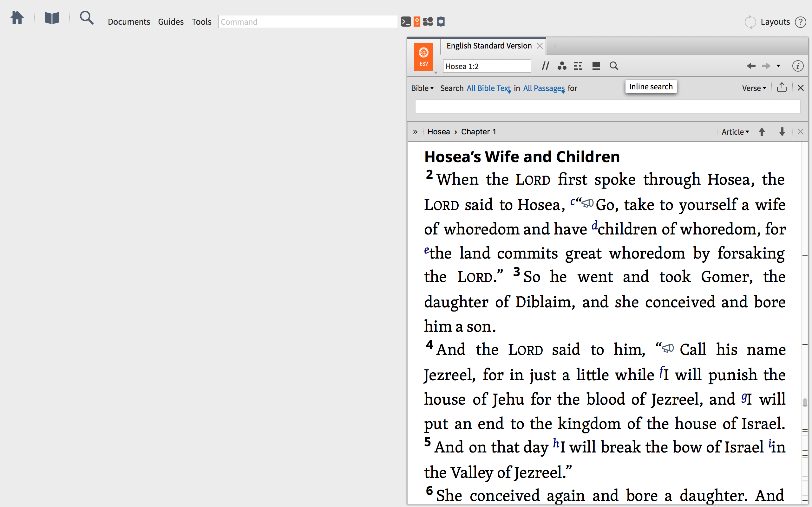The width and height of the screenshot is (812, 507).
Task: Open the visual filters dots icon
Action: [x=561, y=66]
